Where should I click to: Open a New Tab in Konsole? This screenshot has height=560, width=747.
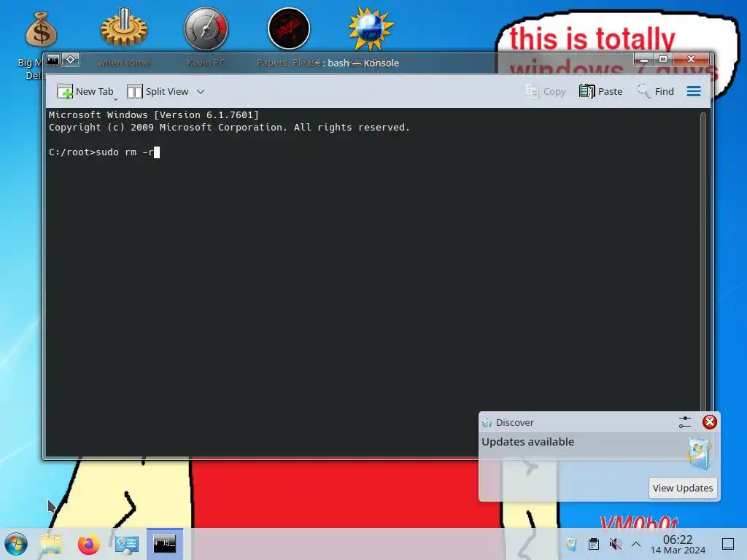[x=85, y=91]
